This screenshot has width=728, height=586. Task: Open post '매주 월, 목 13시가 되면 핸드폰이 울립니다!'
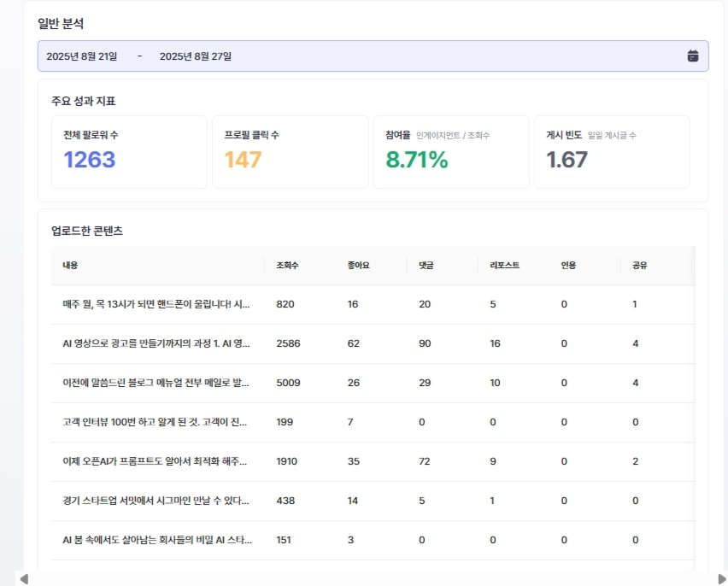(156, 304)
